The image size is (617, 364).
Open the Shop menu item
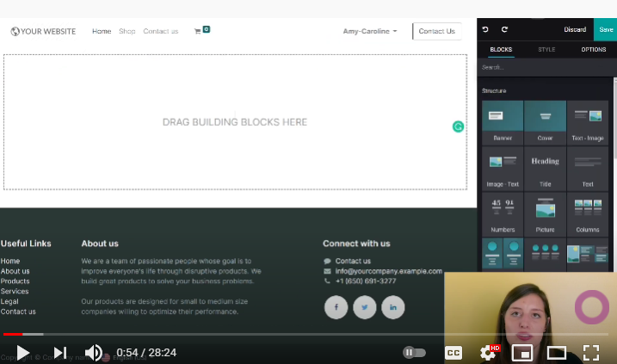[127, 31]
